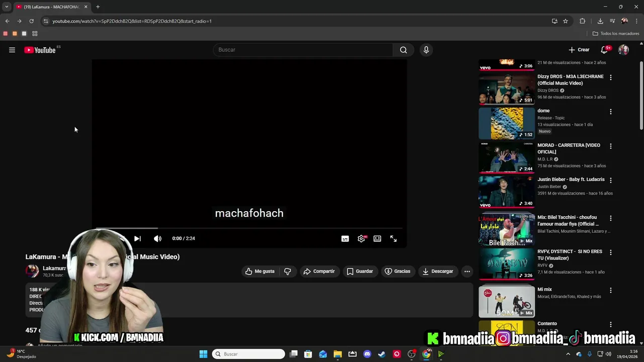Open File Explorer from the taskbar

tap(338, 354)
